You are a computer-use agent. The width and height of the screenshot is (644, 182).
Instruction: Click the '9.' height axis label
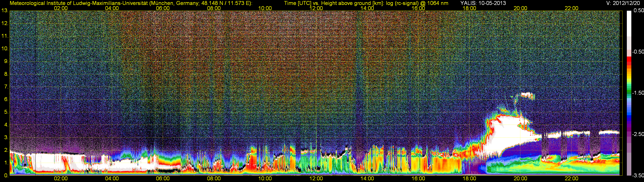click(x=6, y=61)
